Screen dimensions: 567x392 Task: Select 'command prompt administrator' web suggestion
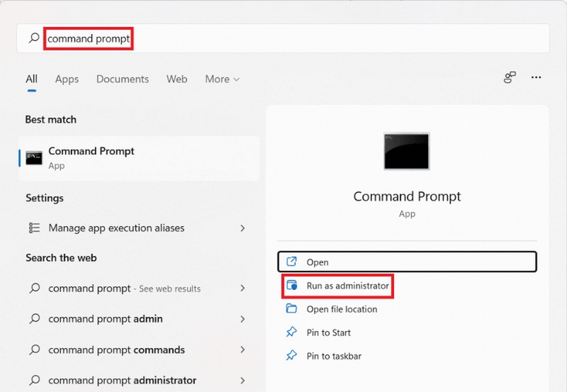[x=139, y=380]
